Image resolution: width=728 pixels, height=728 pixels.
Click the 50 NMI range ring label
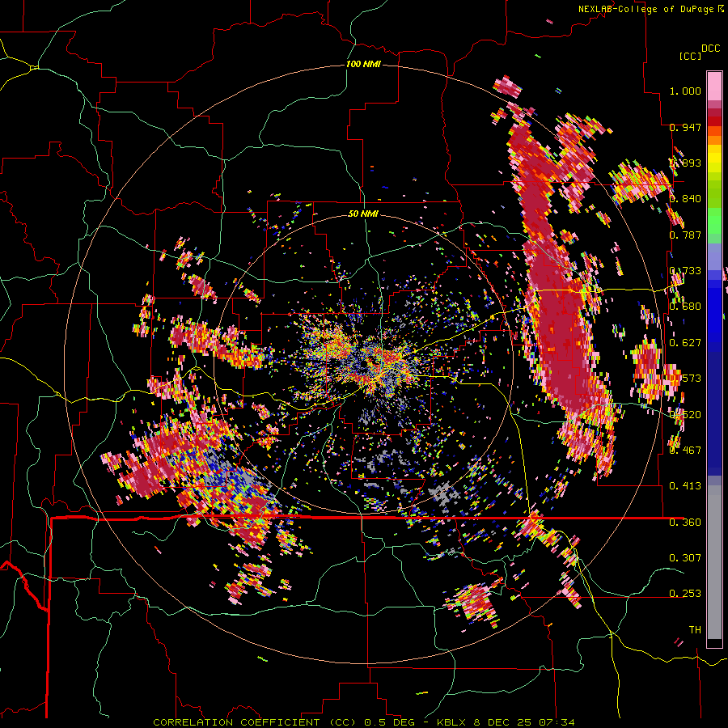click(363, 214)
